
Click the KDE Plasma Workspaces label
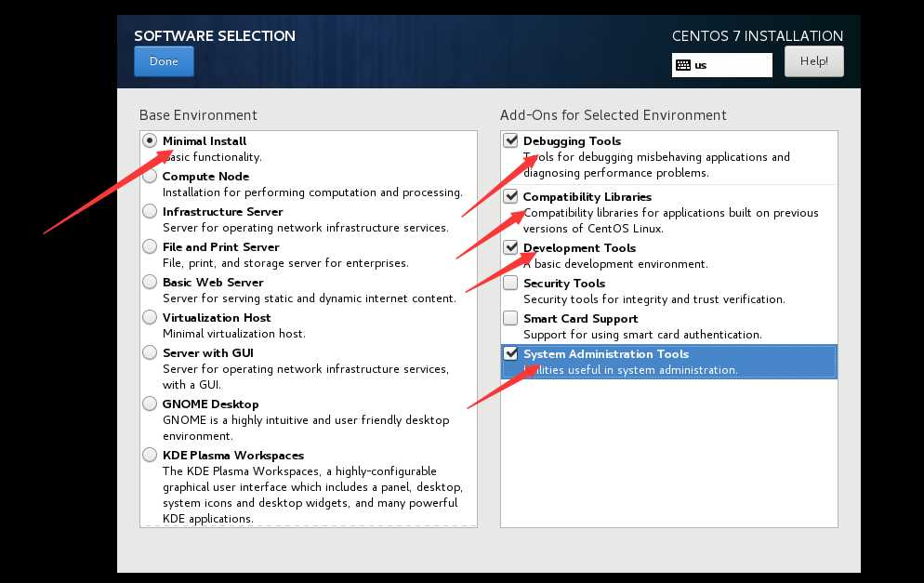(233, 456)
